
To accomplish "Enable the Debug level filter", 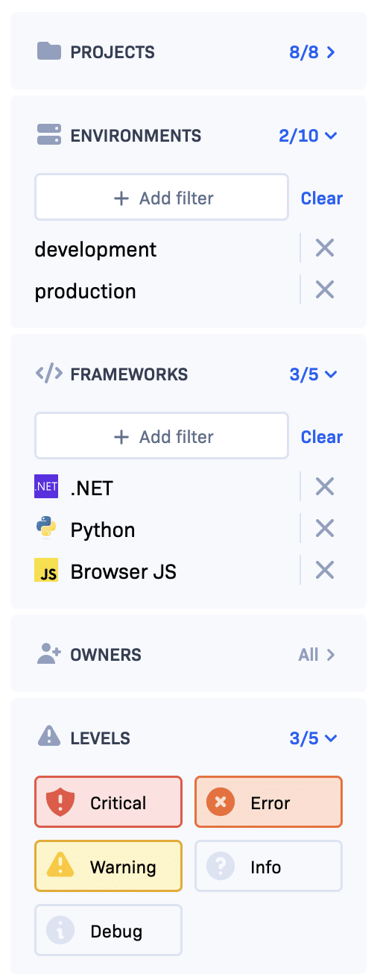I will [108, 930].
